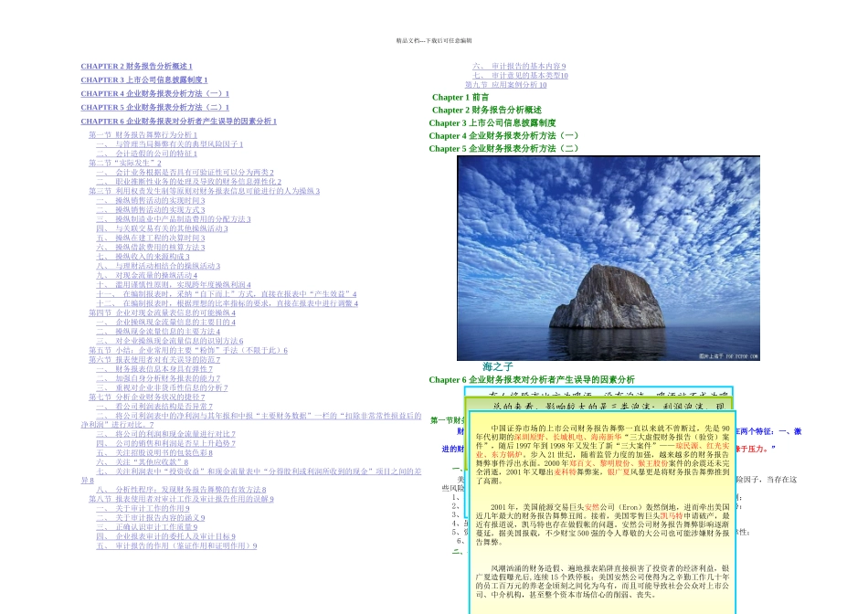Follow the 操纵销售活动的实现时间 link

[151, 200]
